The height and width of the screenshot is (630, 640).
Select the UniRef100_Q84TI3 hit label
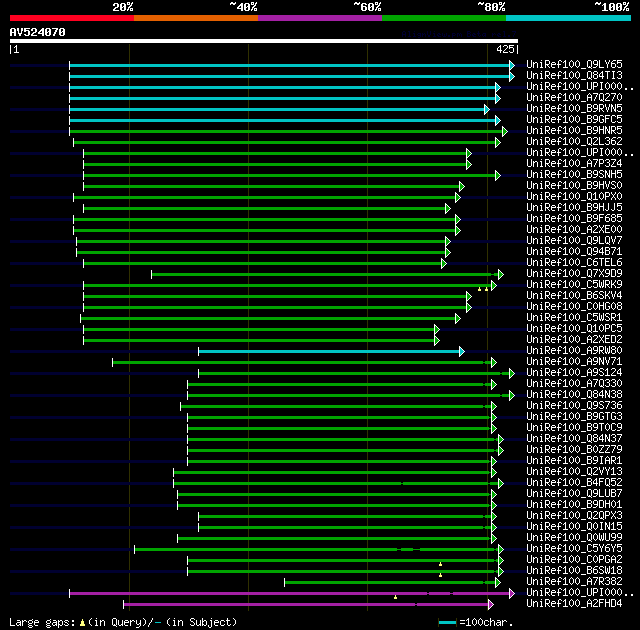click(574, 75)
